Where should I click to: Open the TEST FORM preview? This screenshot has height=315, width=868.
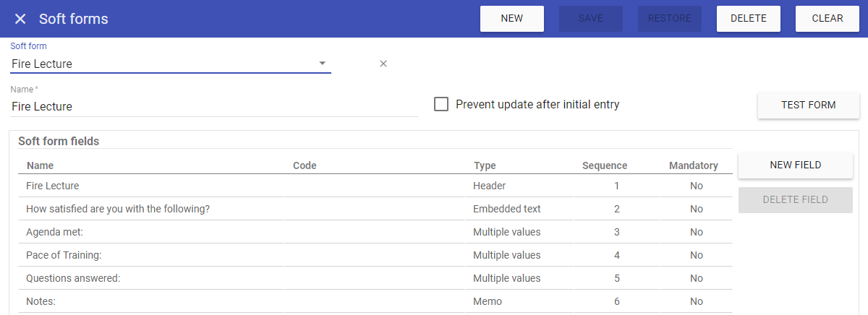(808, 105)
